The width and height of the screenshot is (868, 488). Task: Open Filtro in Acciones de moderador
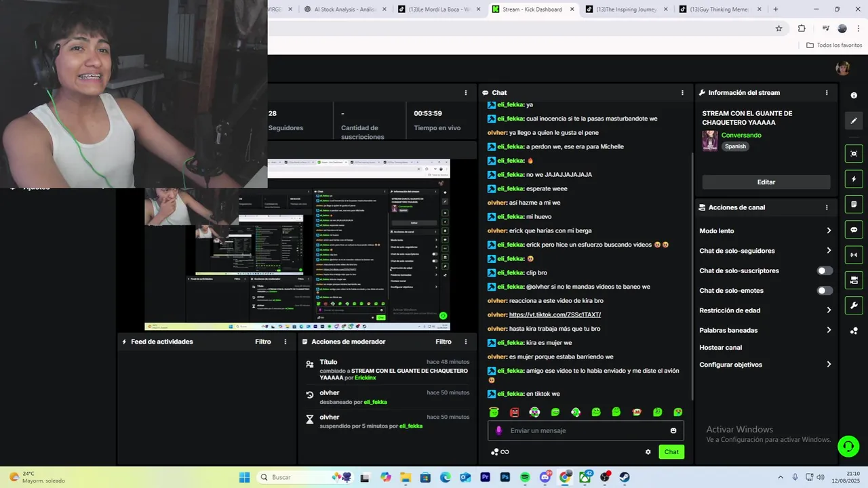pos(443,342)
